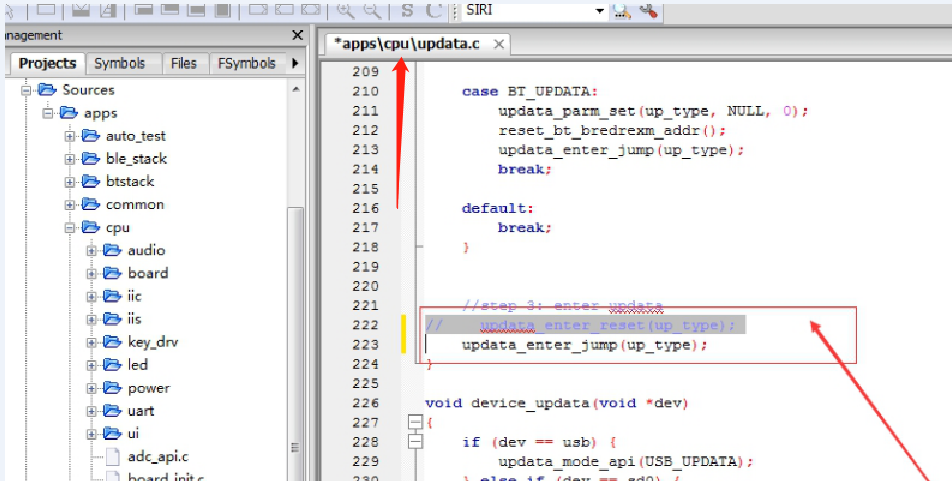This screenshot has height=481, width=952.
Task: Expand the iic folder
Action: [x=91, y=296]
